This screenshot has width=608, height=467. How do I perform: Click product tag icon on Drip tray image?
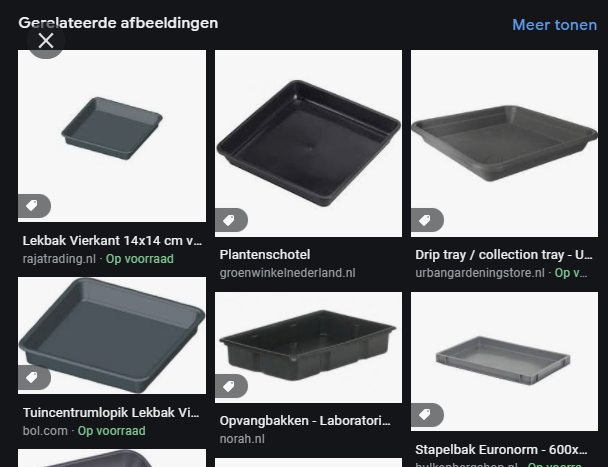pyautogui.click(x=427, y=220)
